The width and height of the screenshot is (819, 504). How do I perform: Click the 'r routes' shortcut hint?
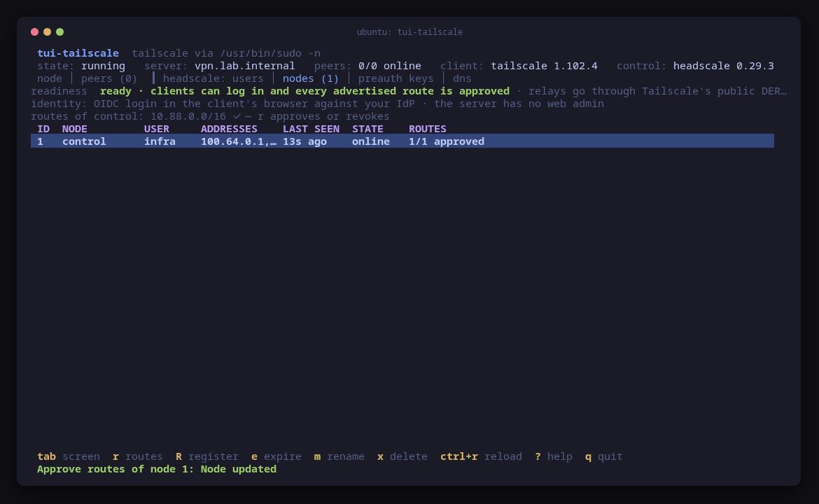(138, 456)
